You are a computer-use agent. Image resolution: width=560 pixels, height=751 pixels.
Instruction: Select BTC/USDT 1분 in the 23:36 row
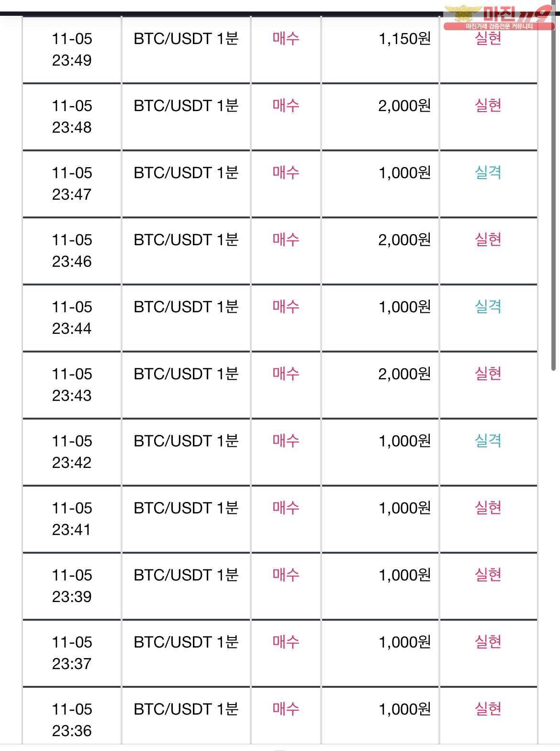coord(186,709)
